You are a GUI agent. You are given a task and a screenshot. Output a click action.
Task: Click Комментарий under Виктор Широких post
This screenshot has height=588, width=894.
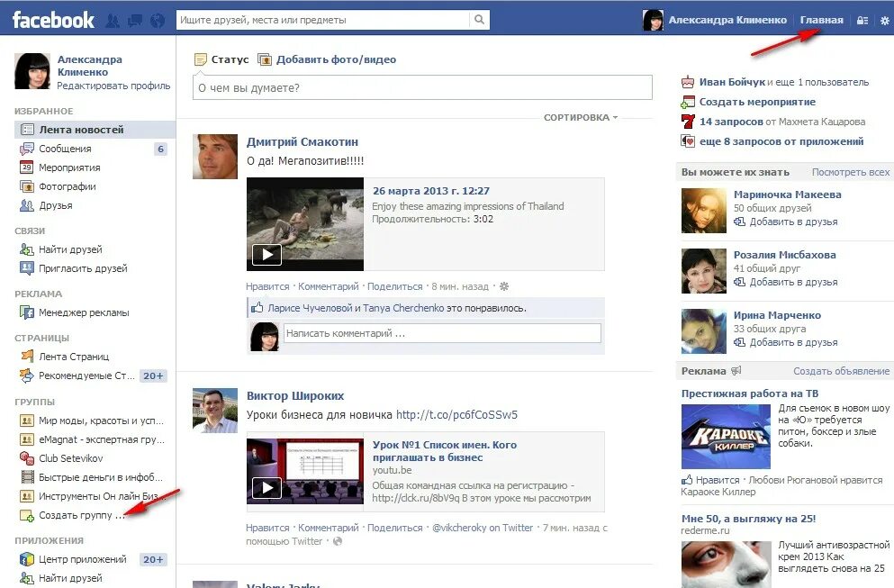[329, 528]
